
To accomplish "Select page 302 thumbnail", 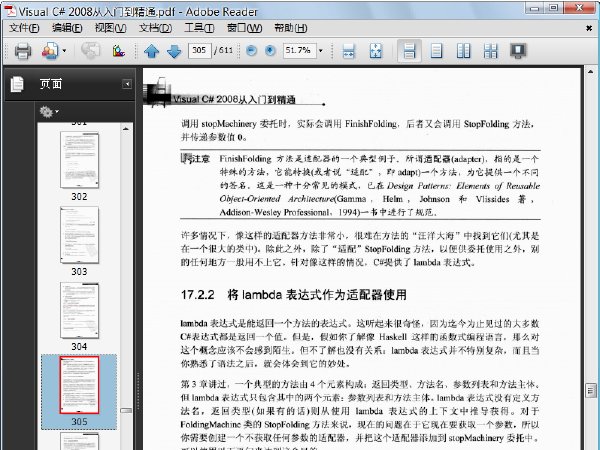I will (x=79, y=160).
